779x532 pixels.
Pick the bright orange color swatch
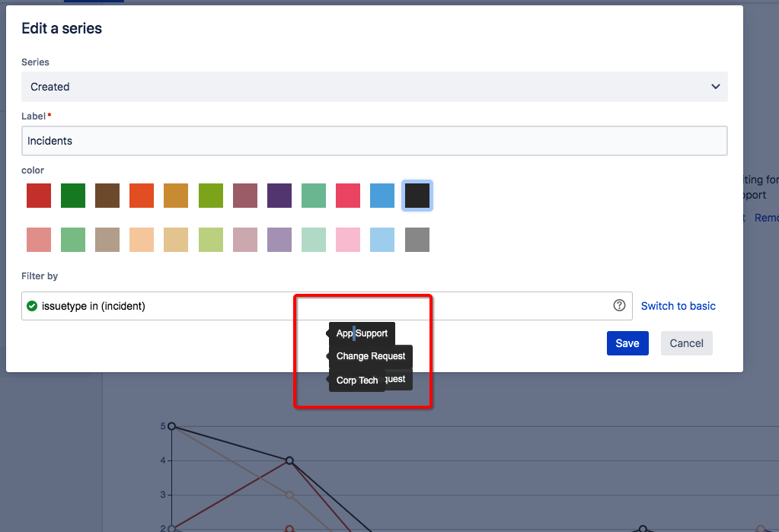coord(142,196)
